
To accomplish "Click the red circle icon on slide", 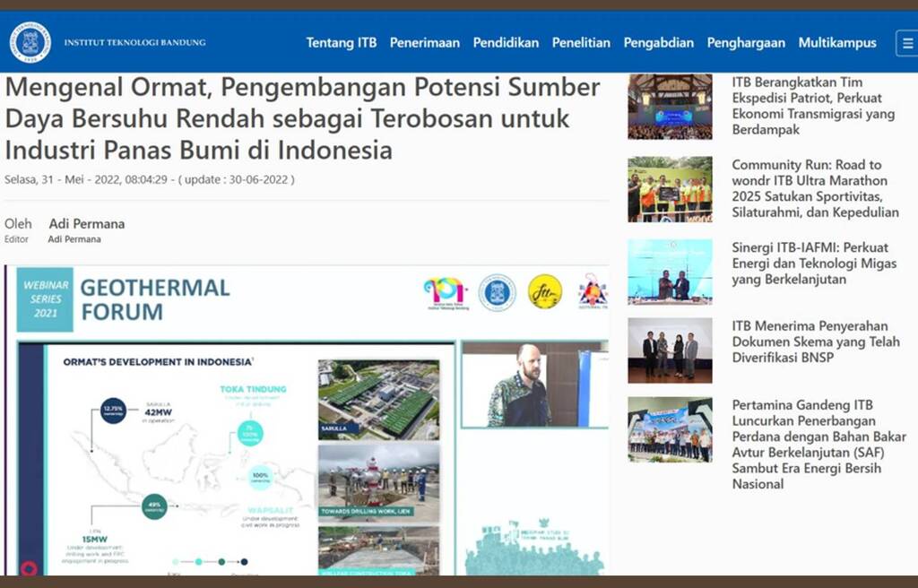I will click(x=29, y=568).
